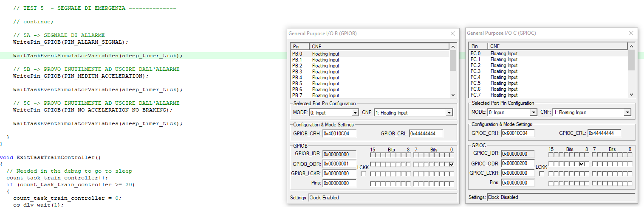The image size is (644, 207).
Task: Click the count_task_train_controller++ line
Action: [57, 178]
